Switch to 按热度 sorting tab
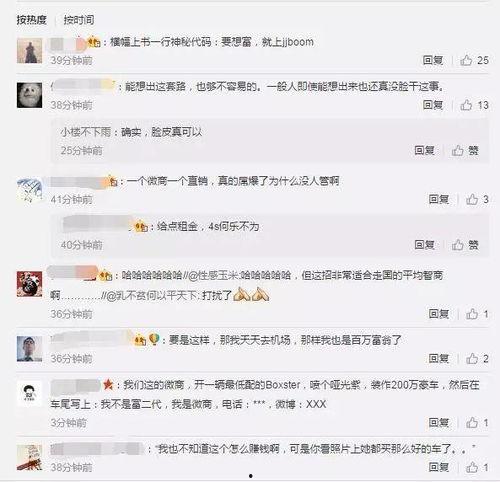 (x=31, y=20)
